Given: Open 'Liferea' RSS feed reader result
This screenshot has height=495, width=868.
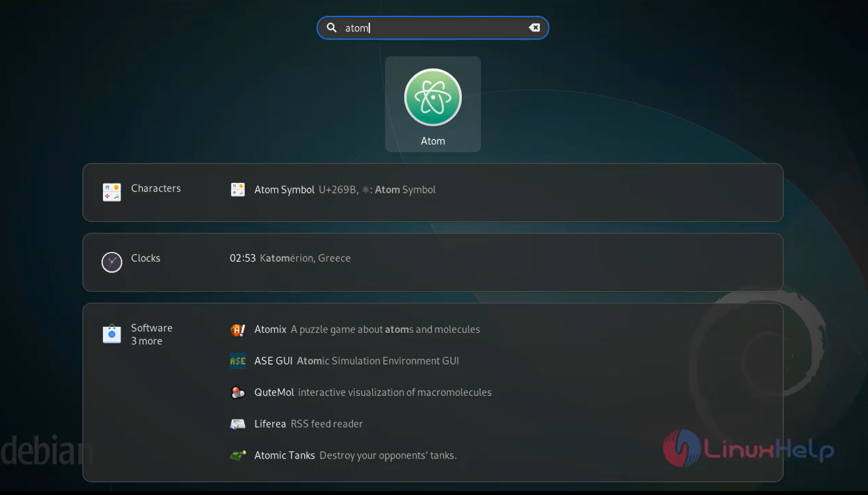Looking at the screenshot, I should (x=309, y=424).
